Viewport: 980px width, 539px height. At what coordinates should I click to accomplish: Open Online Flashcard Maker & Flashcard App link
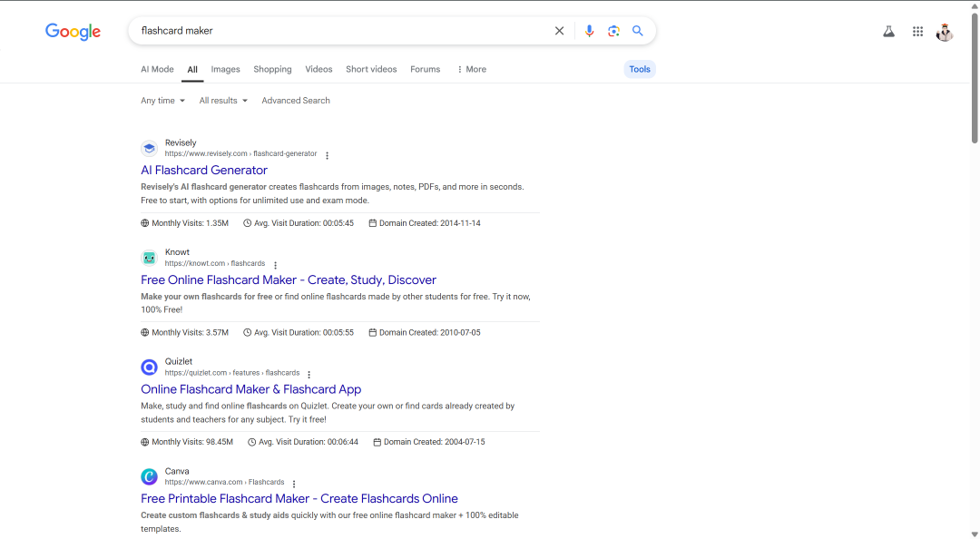250,389
